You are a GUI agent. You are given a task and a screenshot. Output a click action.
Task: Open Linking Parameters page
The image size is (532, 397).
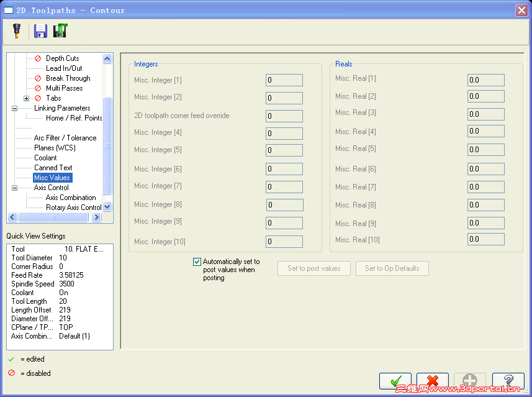pyautogui.click(x=62, y=108)
